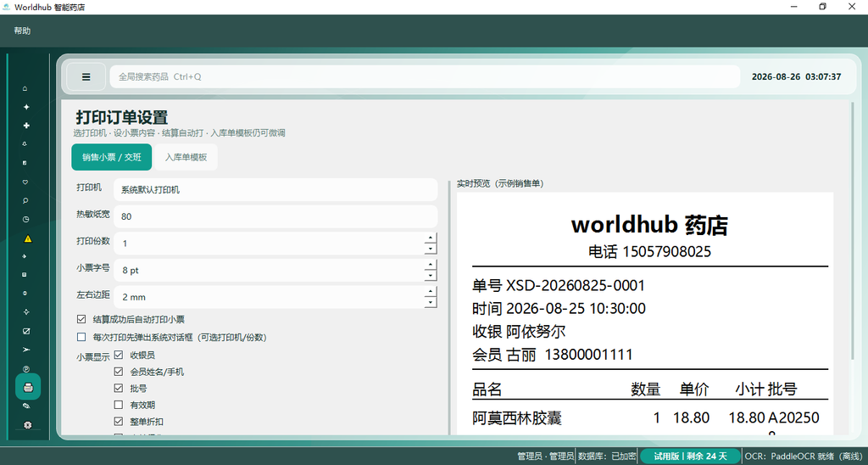Toggle the 整单折扣 checkbox
Image resolution: width=868 pixels, height=465 pixels.
(x=118, y=421)
